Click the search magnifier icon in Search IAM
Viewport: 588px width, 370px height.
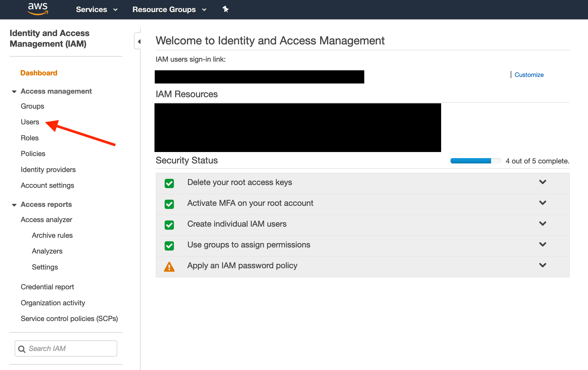pyautogui.click(x=22, y=349)
